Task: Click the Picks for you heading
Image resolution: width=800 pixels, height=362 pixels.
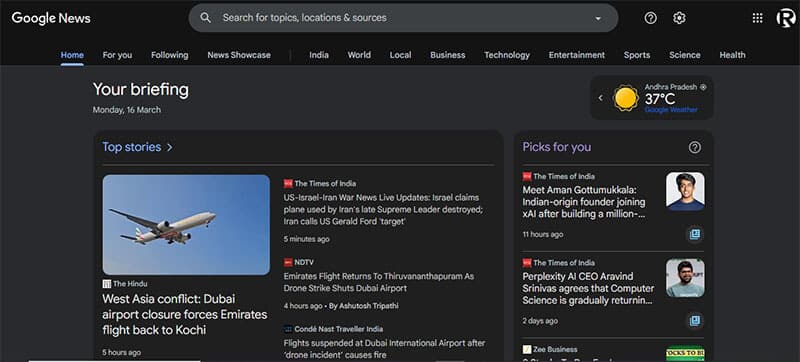Action: tap(557, 147)
